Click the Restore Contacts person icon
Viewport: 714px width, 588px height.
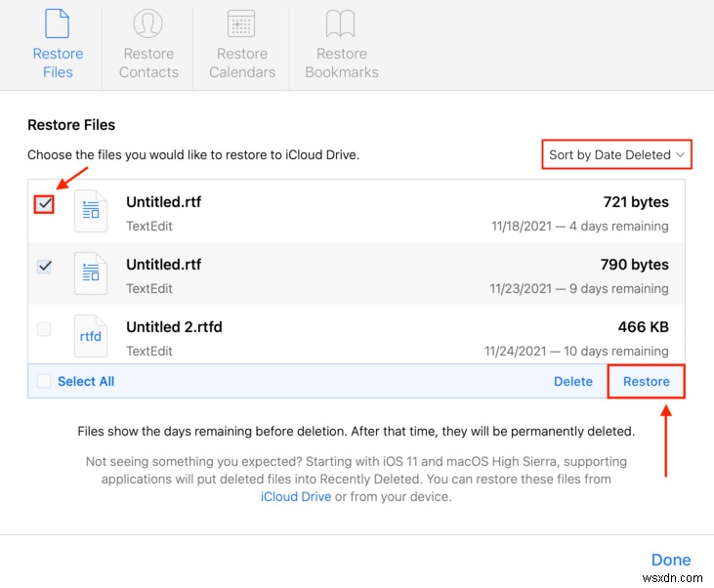(148, 23)
